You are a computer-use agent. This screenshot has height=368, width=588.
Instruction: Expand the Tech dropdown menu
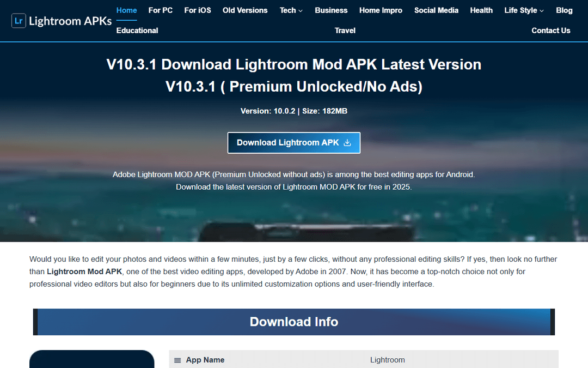click(x=291, y=10)
